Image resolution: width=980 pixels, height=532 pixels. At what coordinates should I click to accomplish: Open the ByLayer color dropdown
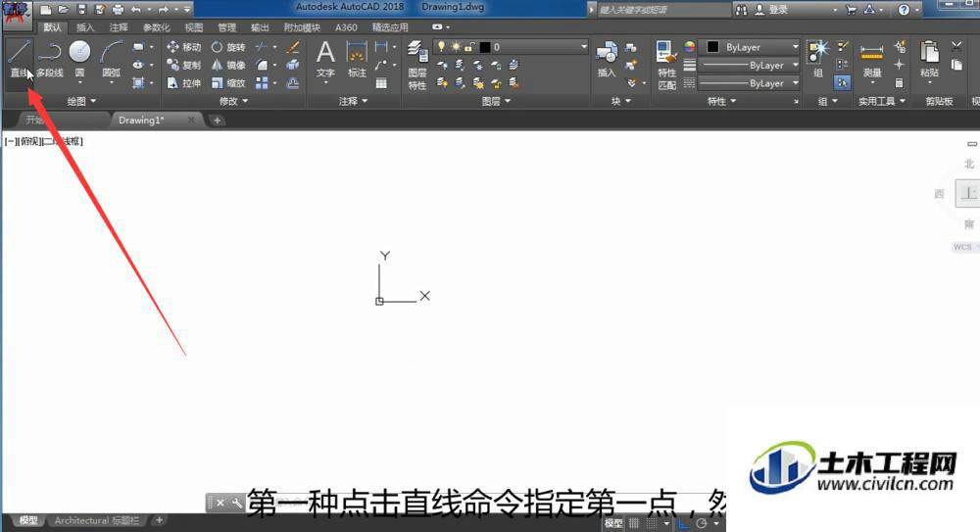coord(795,47)
